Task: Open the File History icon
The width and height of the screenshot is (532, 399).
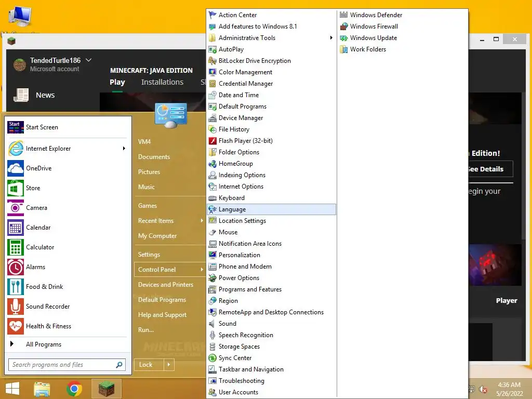Action: [x=212, y=129]
